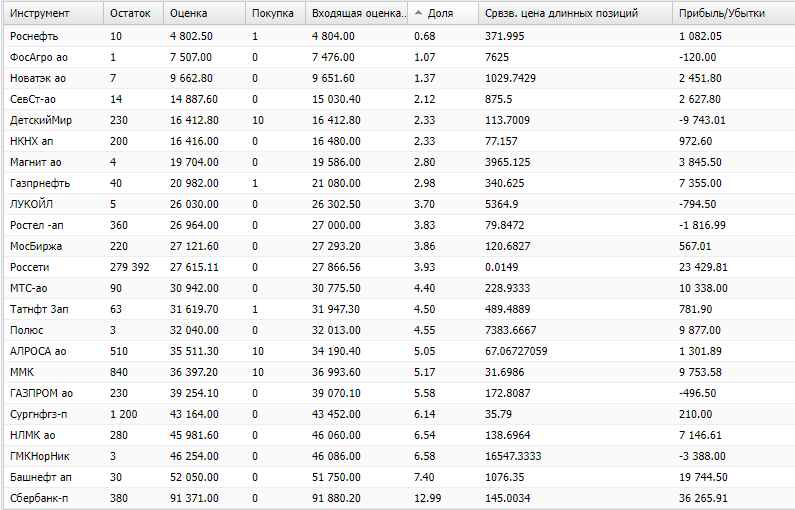Click ММК balance 840
795x510 pixels.
tap(119, 373)
